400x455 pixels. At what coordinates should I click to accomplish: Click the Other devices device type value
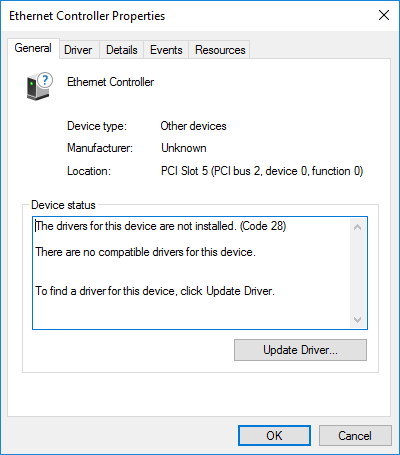pyautogui.click(x=193, y=126)
